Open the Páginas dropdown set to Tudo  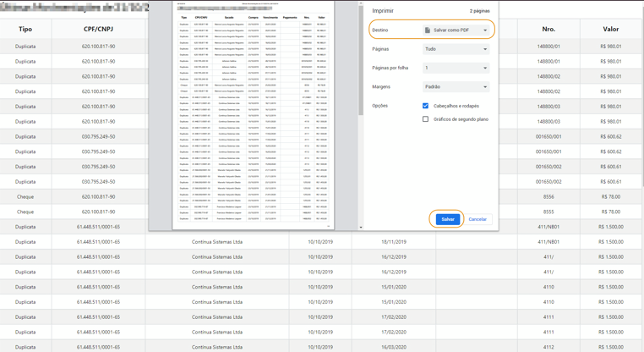point(456,49)
